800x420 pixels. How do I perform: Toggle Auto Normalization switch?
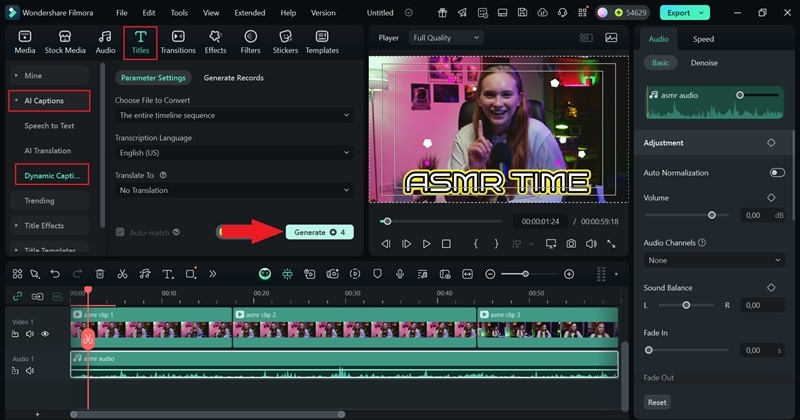(x=776, y=173)
